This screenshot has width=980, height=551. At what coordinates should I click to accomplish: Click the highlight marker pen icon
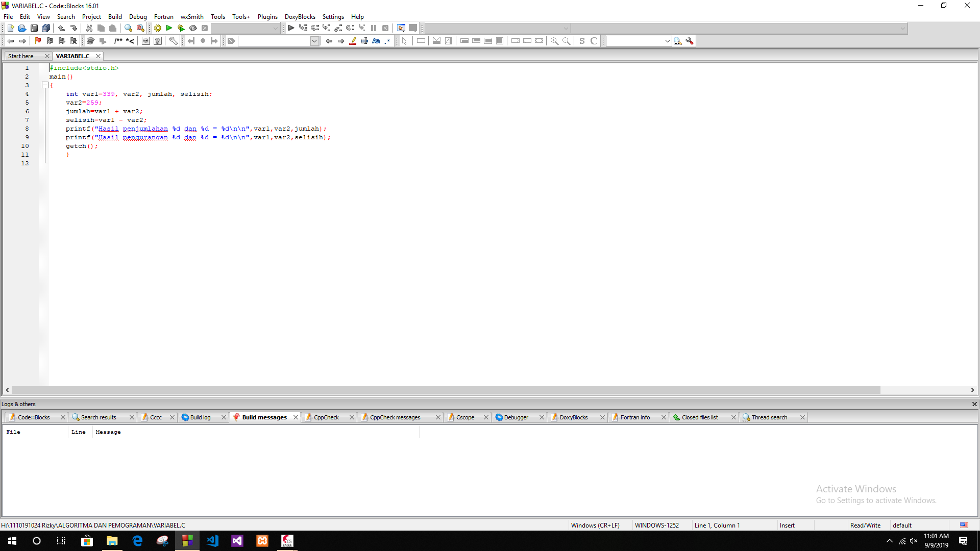(353, 41)
